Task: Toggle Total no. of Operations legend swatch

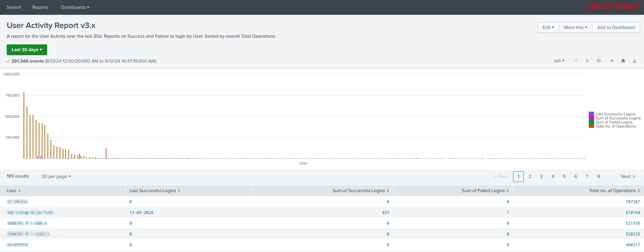Action: point(591,126)
